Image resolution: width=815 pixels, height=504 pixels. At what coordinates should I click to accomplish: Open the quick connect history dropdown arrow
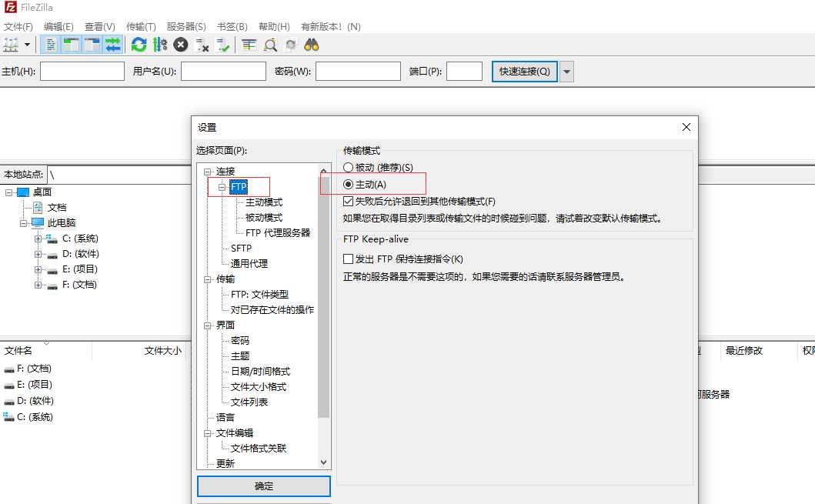[566, 72]
